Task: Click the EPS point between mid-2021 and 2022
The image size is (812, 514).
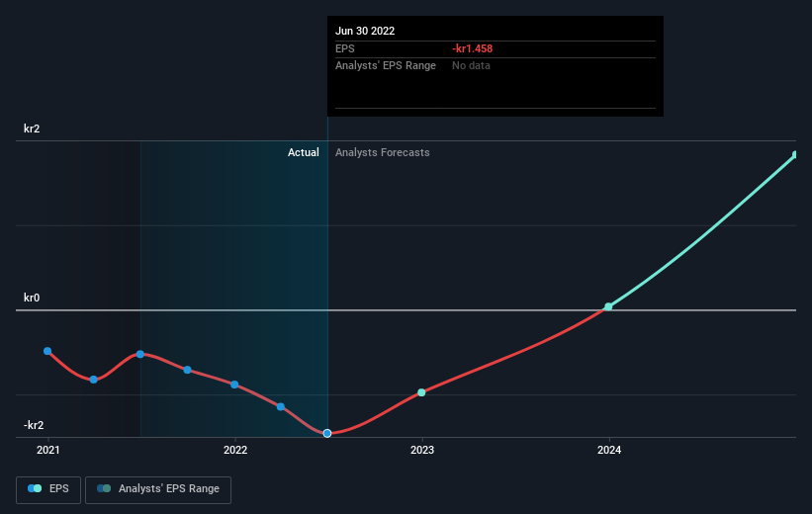Action: pyautogui.click(x=188, y=370)
